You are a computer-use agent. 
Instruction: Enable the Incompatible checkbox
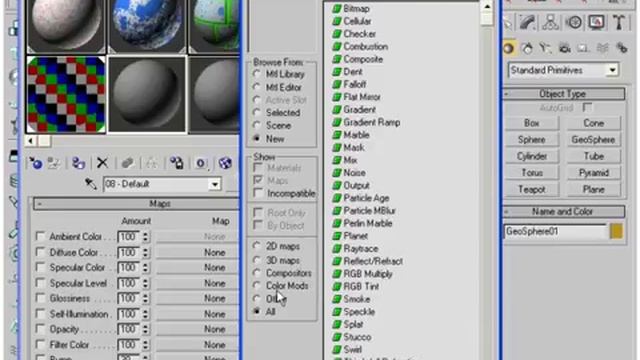pyautogui.click(x=258, y=193)
